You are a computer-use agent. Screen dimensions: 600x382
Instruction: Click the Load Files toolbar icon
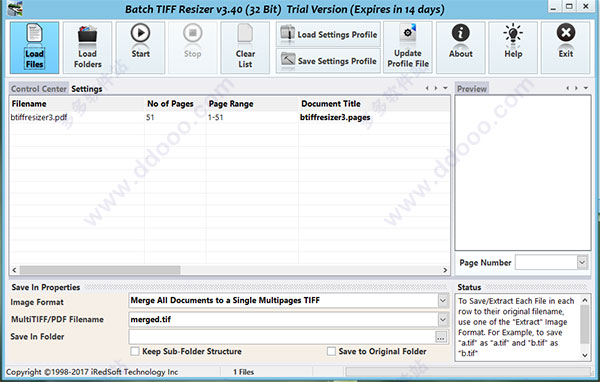click(x=34, y=47)
